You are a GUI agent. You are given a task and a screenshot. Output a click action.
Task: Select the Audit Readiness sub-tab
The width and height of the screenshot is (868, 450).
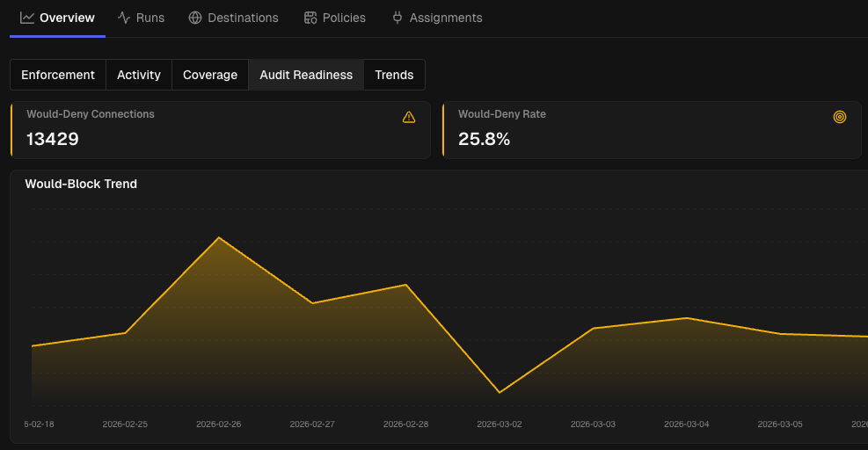point(306,75)
